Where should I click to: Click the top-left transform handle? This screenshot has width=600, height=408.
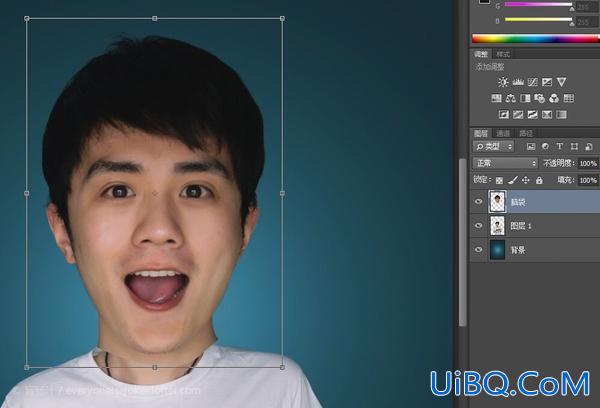click(x=27, y=18)
